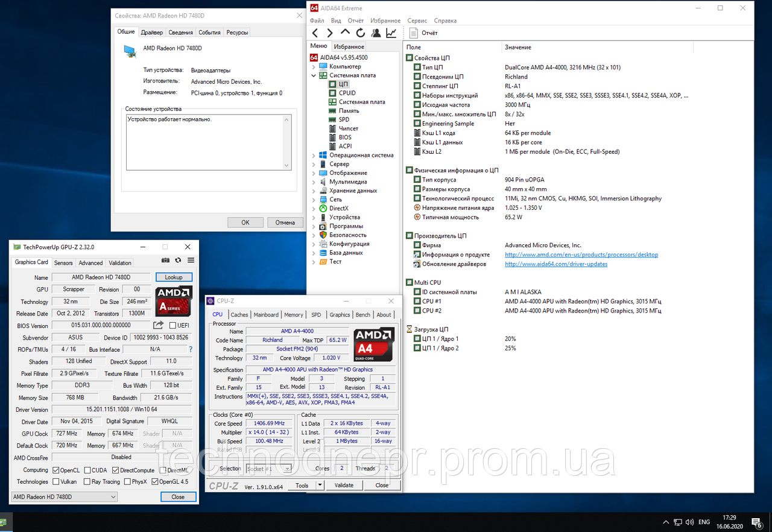
Task: Expand Мультимедиа tree node
Action: pos(314,182)
